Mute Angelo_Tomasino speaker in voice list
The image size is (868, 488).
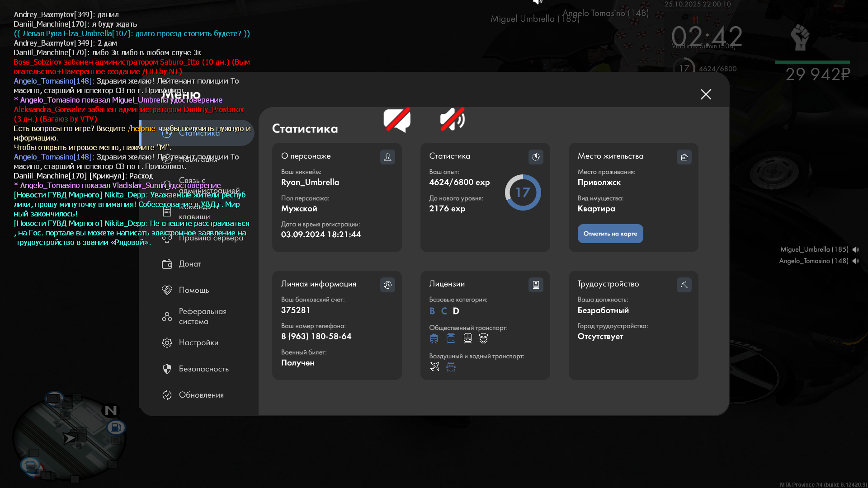click(855, 261)
